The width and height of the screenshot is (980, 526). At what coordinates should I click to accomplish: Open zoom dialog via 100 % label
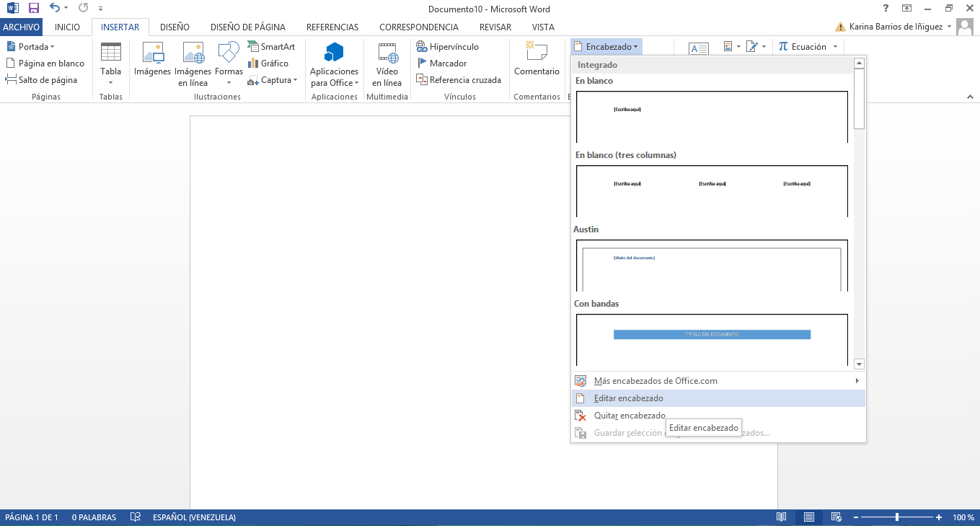click(963, 517)
